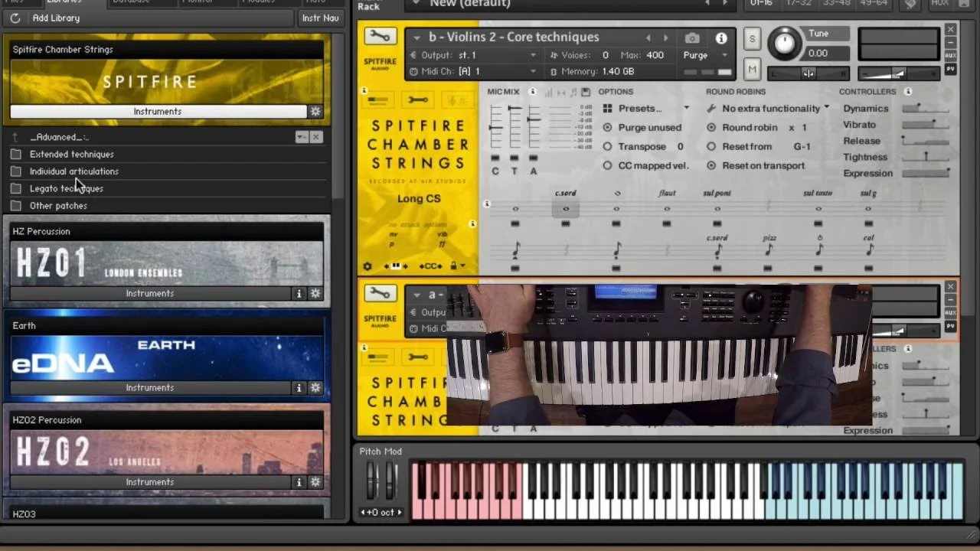Select the col legno short articulation note
This screenshot has width=980, height=551.
pyautogui.click(x=869, y=249)
